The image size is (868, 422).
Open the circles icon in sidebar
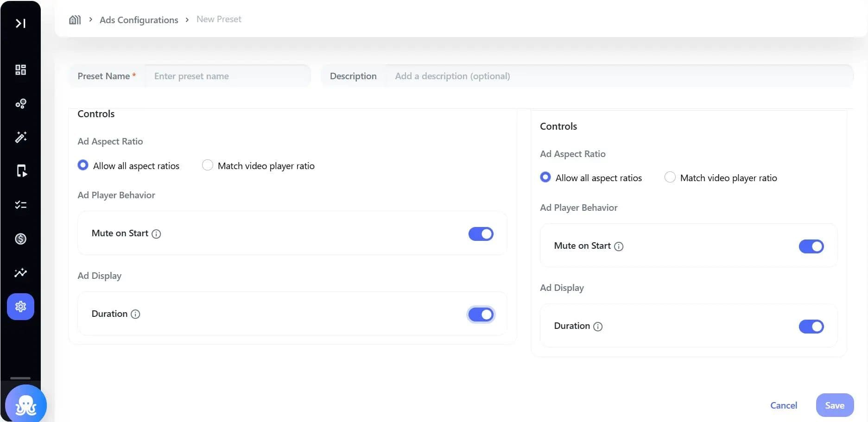20,103
